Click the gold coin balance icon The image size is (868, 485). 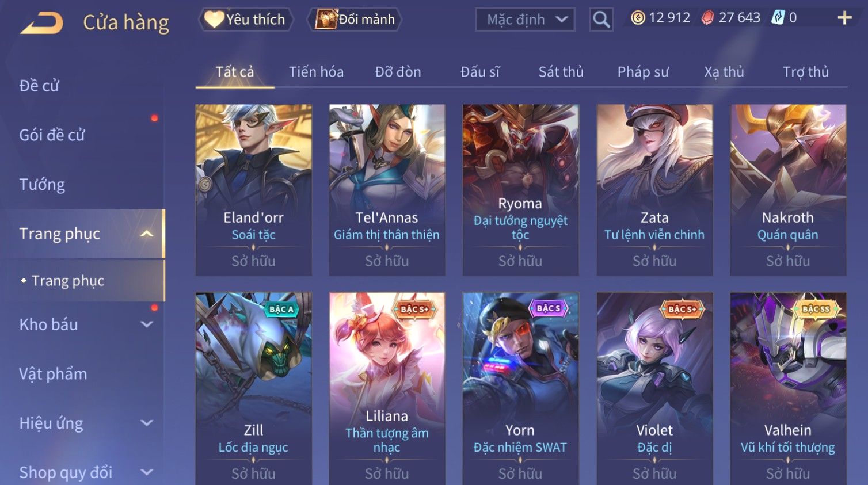[x=638, y=18]
